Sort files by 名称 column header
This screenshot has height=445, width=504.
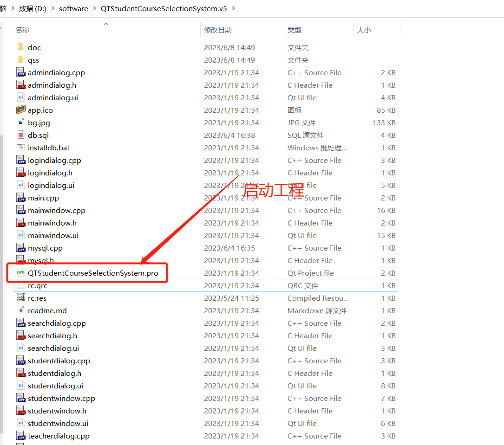click(22, 30)
